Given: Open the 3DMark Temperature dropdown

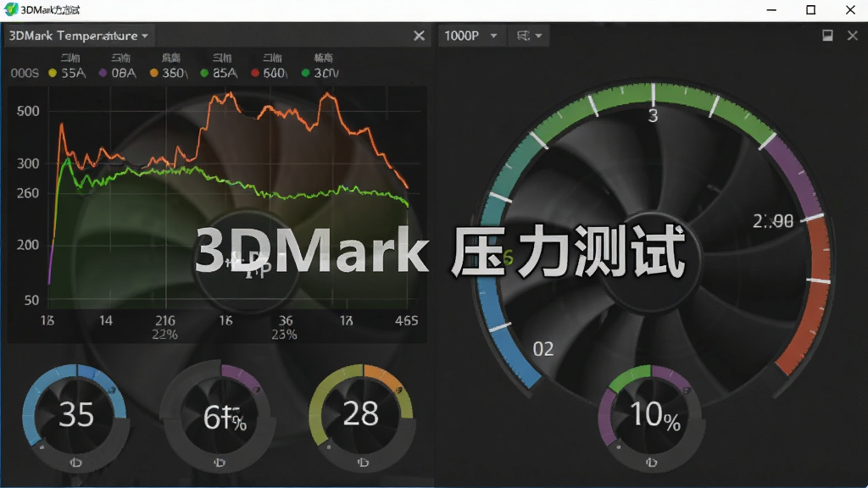Looking at the screenshot, I should 78,36.
